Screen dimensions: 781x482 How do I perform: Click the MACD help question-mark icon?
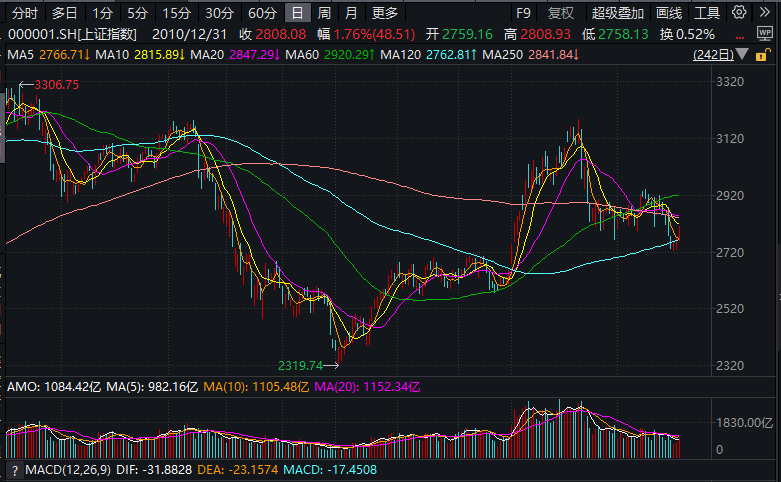click(x=14, y=470)
